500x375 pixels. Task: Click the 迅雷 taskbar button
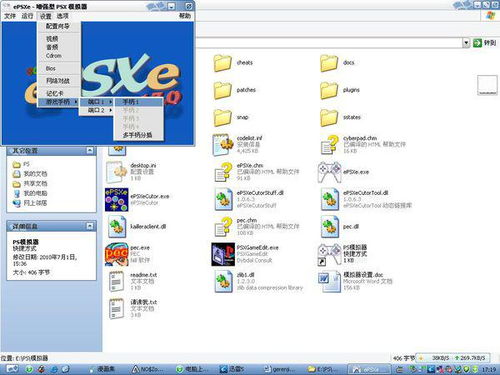pyautogui.click(x=232, y=369)
